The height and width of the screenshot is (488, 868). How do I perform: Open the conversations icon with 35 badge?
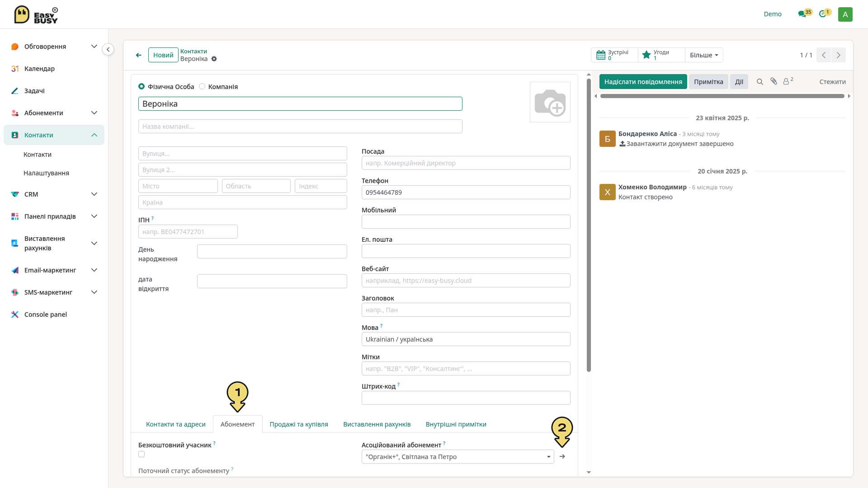pyautogui.click(x=804, y=14)
